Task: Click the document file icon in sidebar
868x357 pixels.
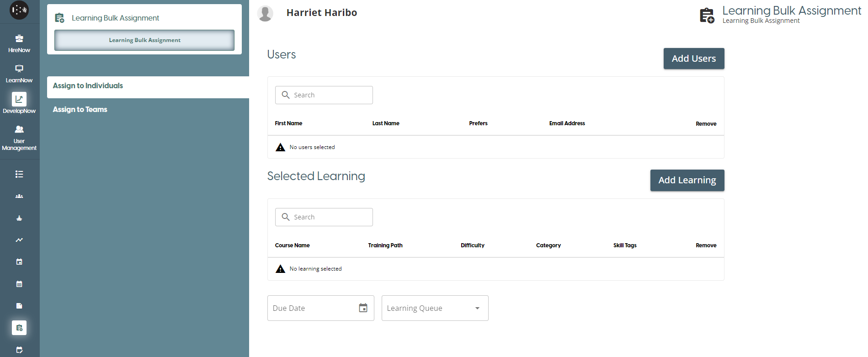Action: (x=19, y=306)
